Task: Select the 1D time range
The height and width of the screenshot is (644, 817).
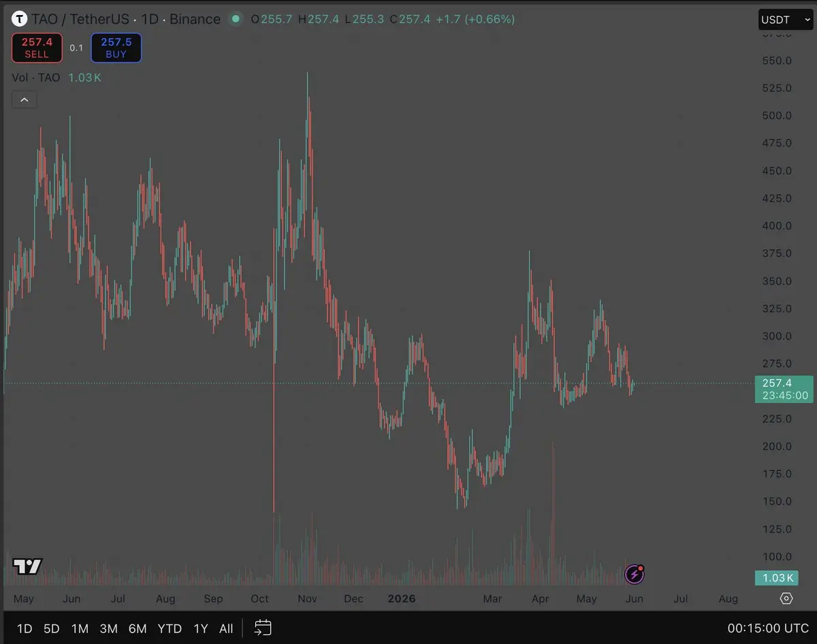Action: click(x=25, y=628)
